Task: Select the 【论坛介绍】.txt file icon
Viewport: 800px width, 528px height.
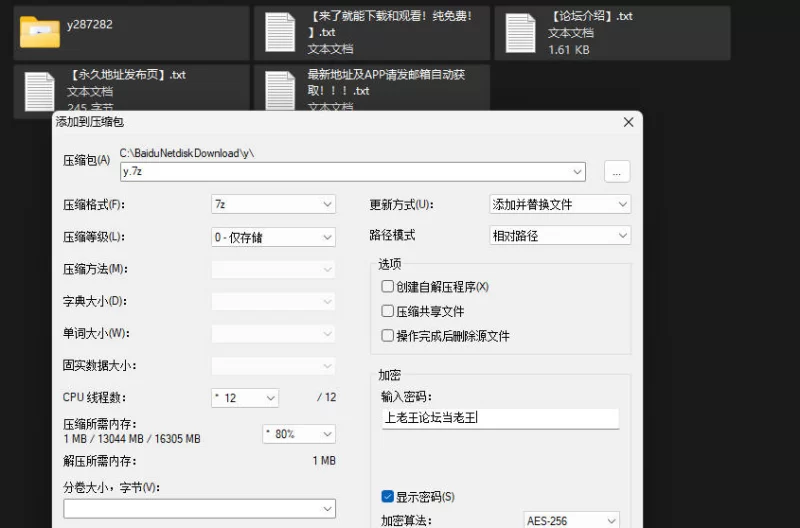Action: click(x=520, y=33)
